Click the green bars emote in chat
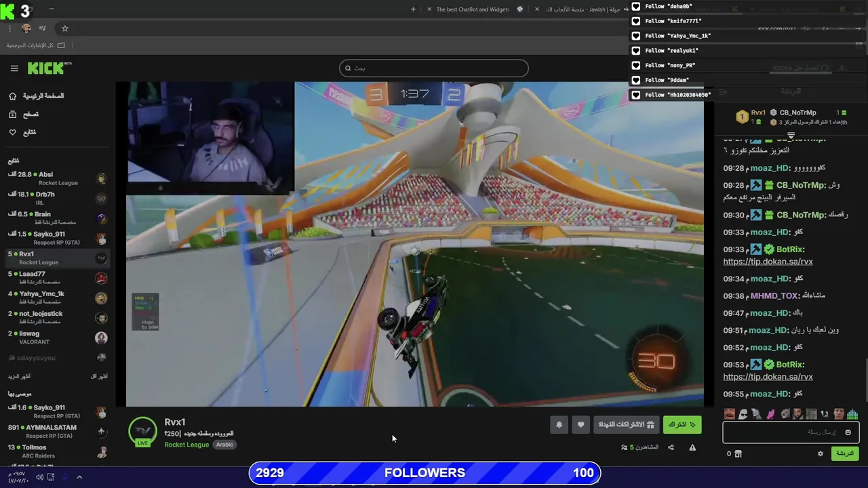 click(852, 414)
